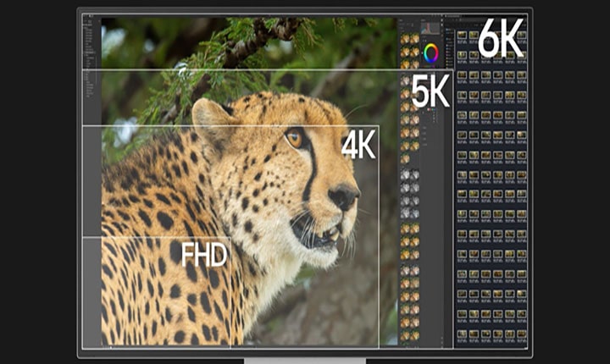The height and width of the screenshot is (364, 610).
Task: Click the histogram above the color wheel
Action: click(x=431, y=29)
